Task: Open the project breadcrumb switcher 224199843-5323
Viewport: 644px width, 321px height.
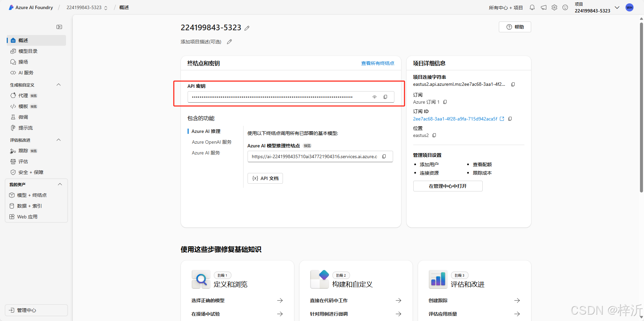Action: tap(87, 7)
